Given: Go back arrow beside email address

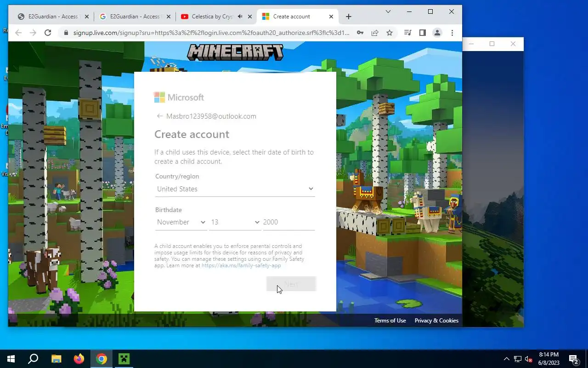Looking at the screenshot, I should point(159,116).
